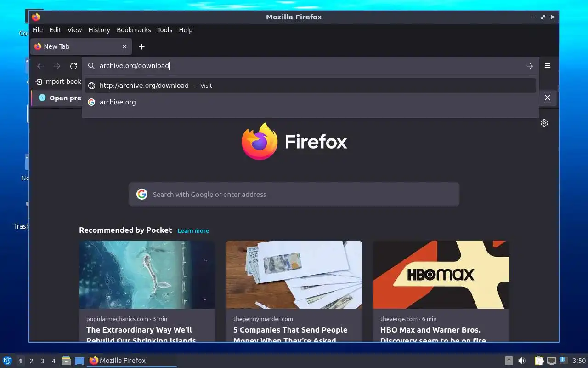Image resolution: width=588 pixels, height=368 pixels.
Task: Open file manager launcher in taskbar
Action: pos(66,361)
